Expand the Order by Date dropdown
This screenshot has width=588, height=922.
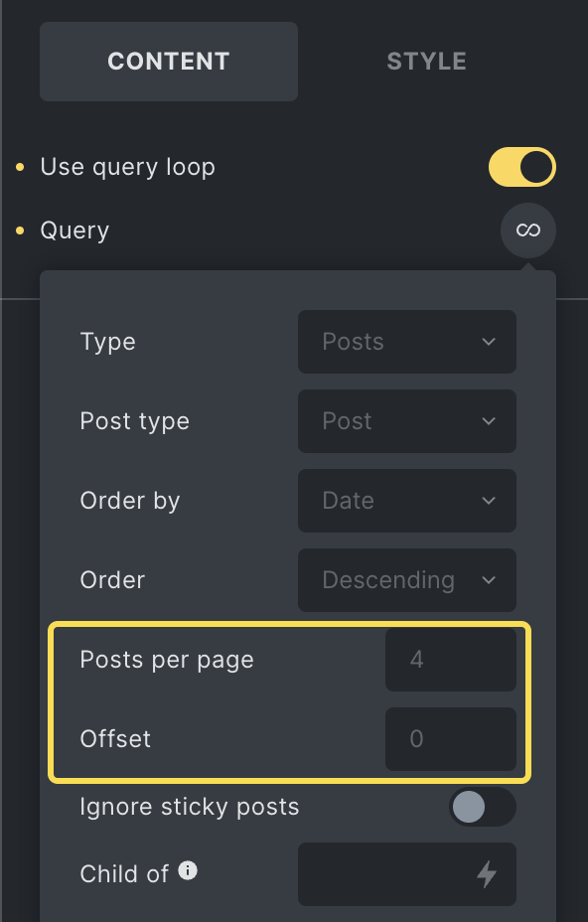pyautogui.click(x=407, y=501)
